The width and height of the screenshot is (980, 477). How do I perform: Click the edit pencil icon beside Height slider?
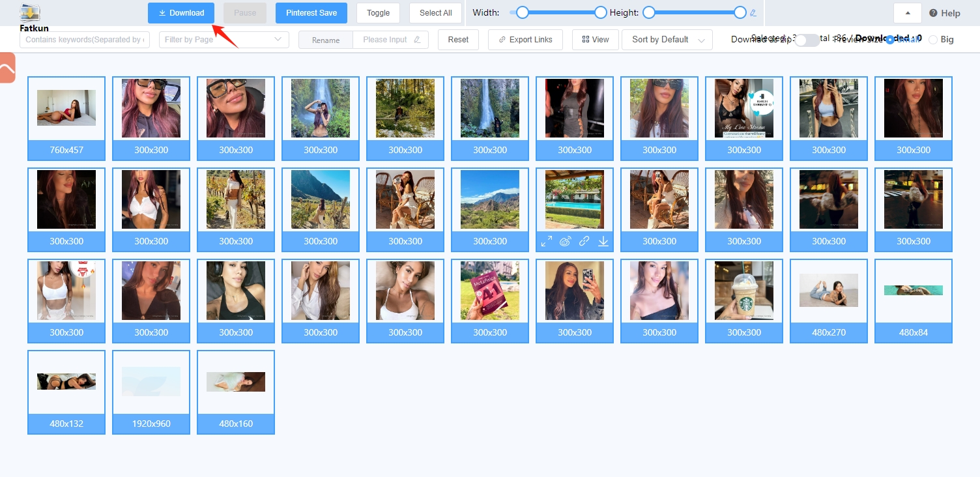point(753,12)
